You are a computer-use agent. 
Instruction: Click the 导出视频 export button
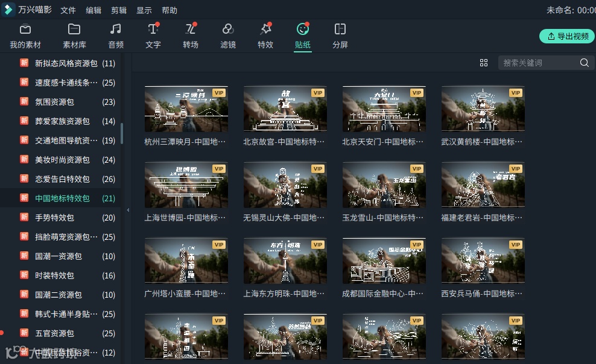coord(566,36)
